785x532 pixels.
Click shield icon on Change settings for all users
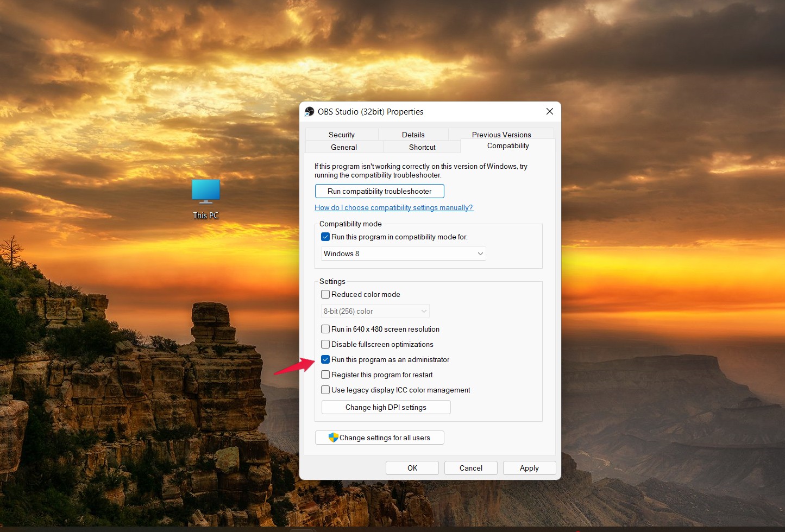[334, 438]
